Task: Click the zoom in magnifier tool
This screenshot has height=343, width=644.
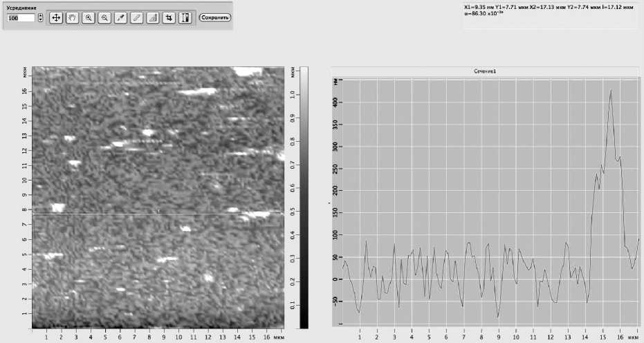Action: tap(89, 17)
